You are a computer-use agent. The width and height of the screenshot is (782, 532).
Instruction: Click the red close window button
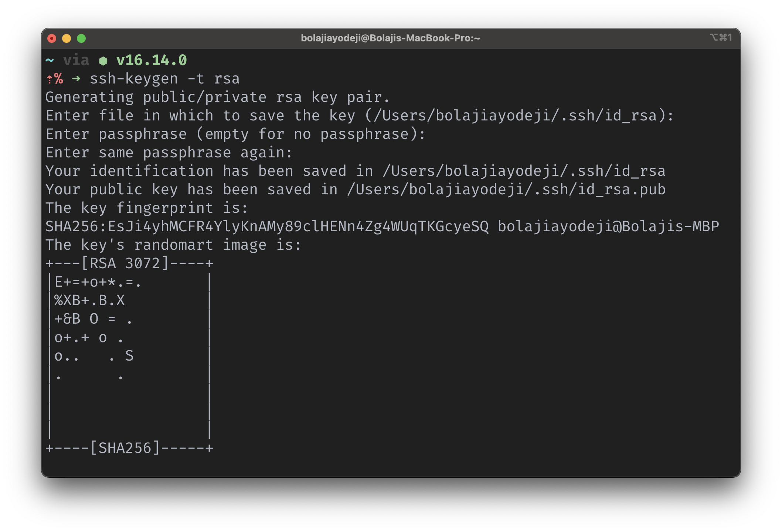[x=52, y=38]
